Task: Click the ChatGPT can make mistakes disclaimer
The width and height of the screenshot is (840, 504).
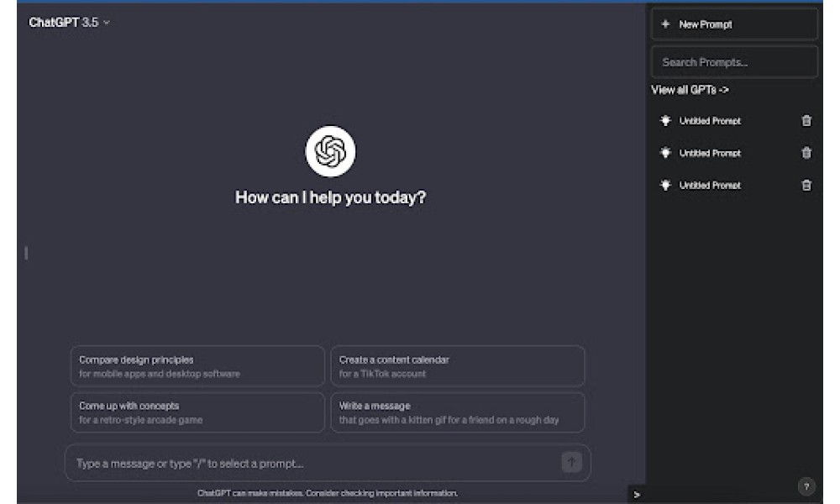Action: pos(328,493)
